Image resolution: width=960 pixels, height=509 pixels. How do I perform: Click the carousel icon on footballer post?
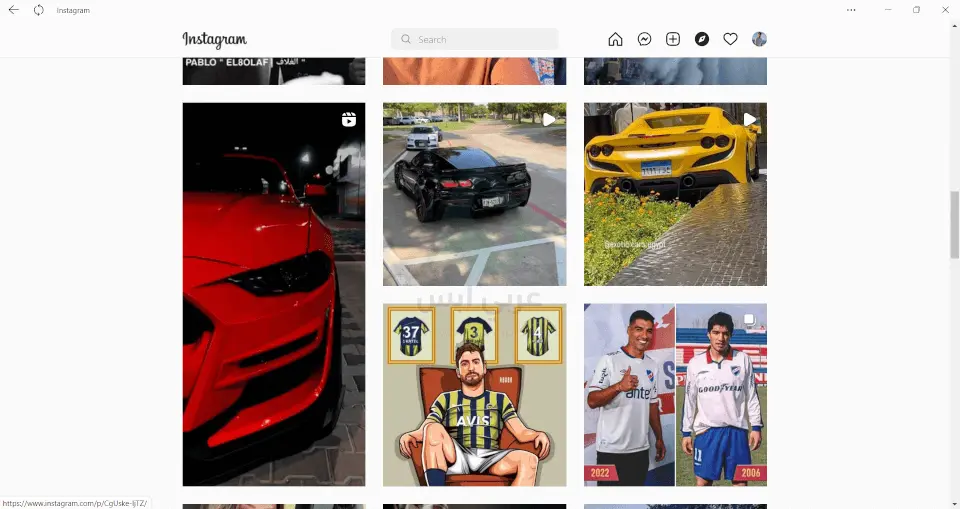(749, 320)
